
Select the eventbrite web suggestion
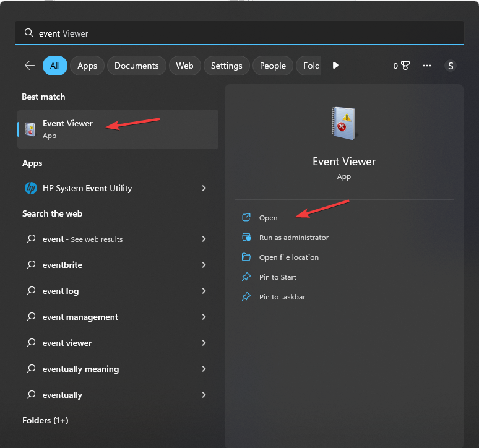pyautogui.click(x=118, y=265)
